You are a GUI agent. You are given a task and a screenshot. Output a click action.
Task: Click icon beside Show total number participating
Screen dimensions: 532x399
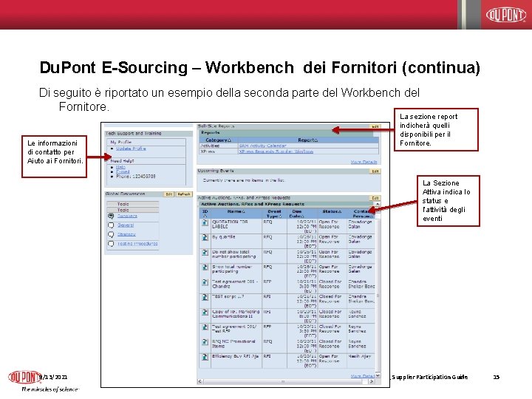205,267
